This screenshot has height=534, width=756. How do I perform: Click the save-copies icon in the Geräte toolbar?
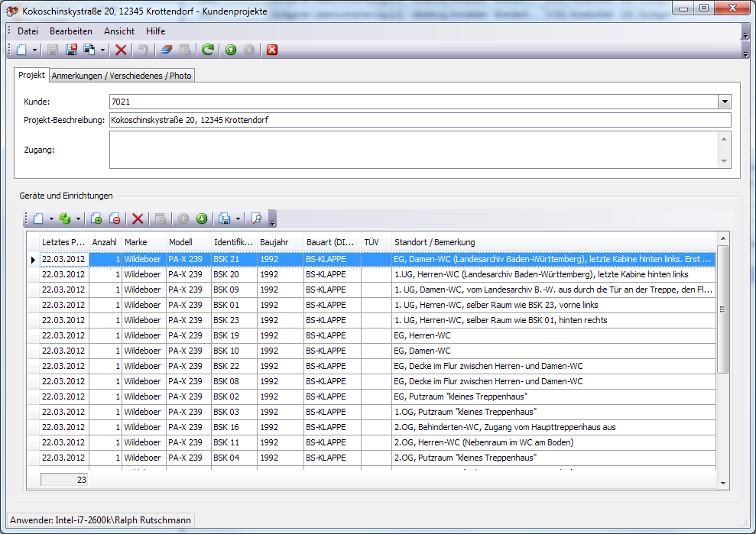coord(224,218)
